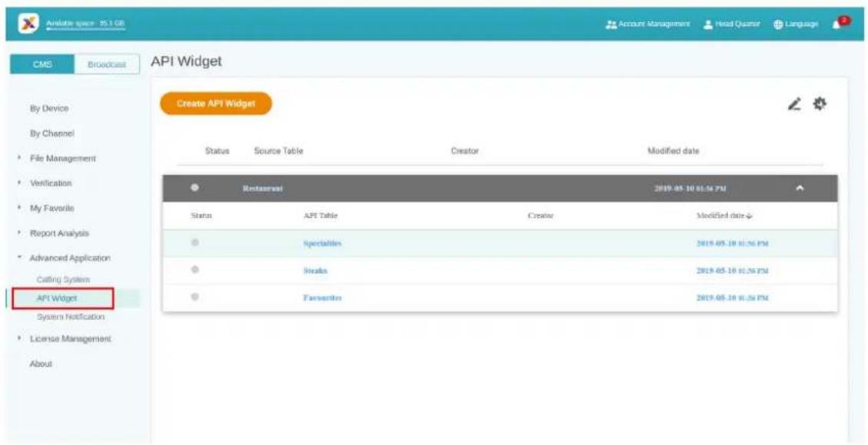The width and height of the screenshot is (868, 445).
Task: Open the About page
Action: 41,364
